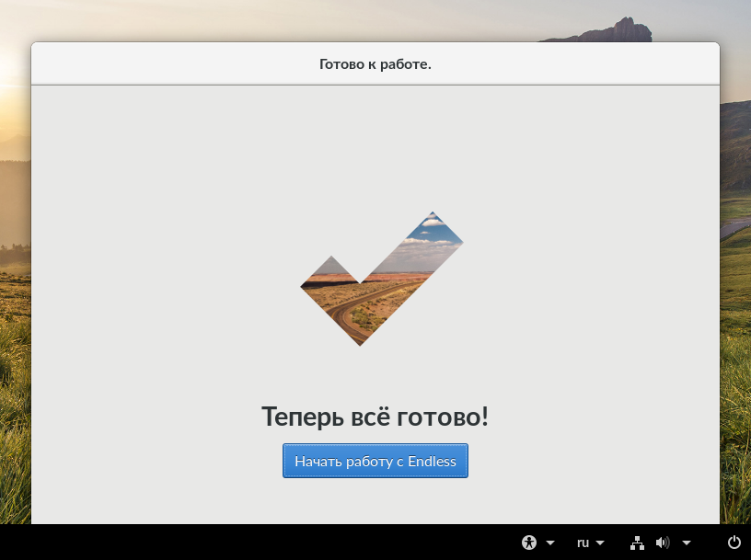Expand the arrow beside the accessibility icon
Viewport: 751px width, 560px height.
(550, 543)
